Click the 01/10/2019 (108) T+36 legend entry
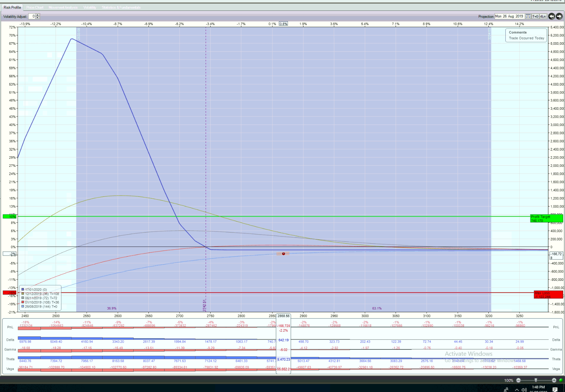Screen dimensions: 565x392 [x=40, y=302]
